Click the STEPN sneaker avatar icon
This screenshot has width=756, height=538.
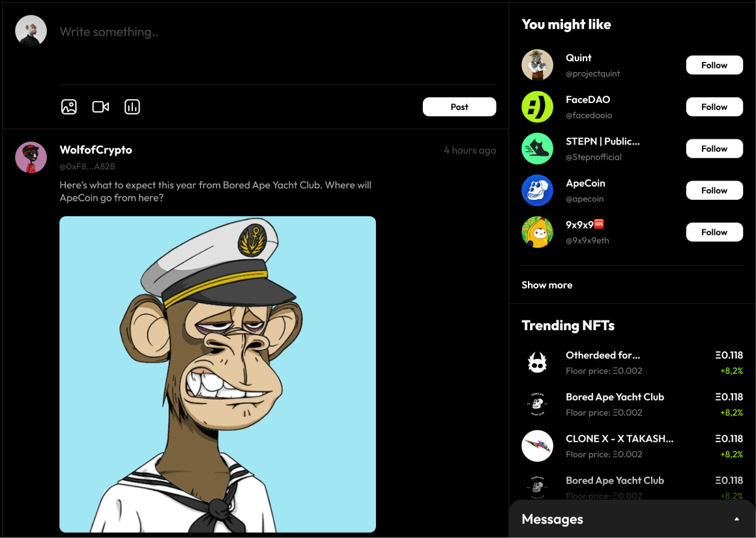(x=538, y=149)
